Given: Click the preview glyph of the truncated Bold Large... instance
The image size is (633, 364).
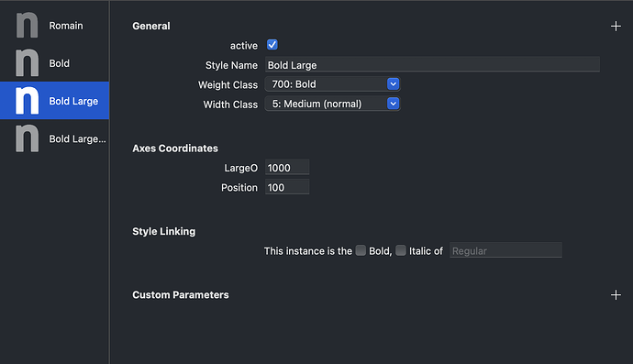Looking at the screenshot, I should click(x=27, y=138).
